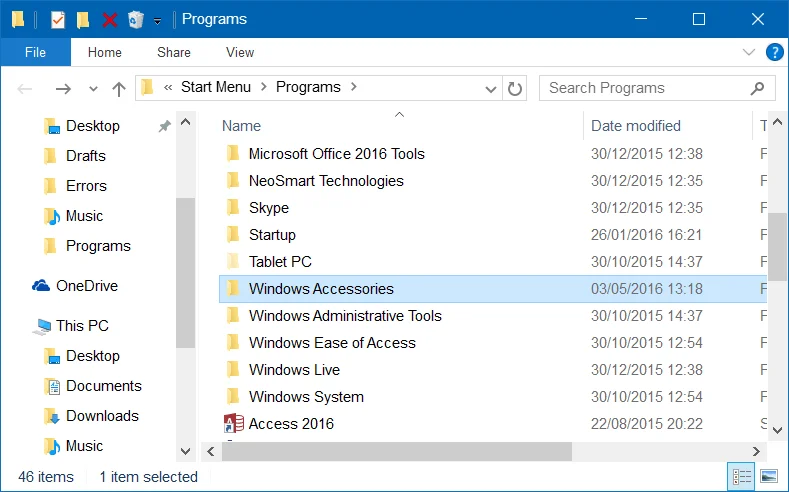Select This PC in navigation pane
Image resolution: width=789 pixels, height=492 pixels.
pos(82,326)
